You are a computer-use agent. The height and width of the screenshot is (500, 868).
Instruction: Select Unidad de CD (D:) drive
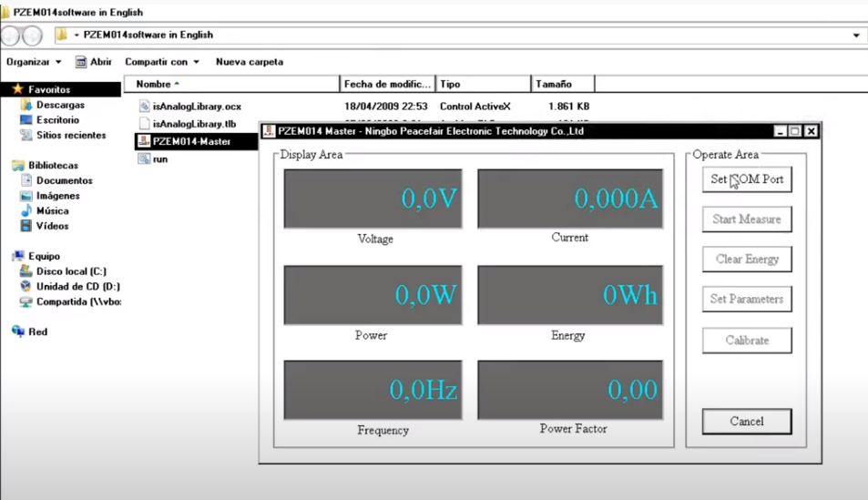[x=77, y=286]
